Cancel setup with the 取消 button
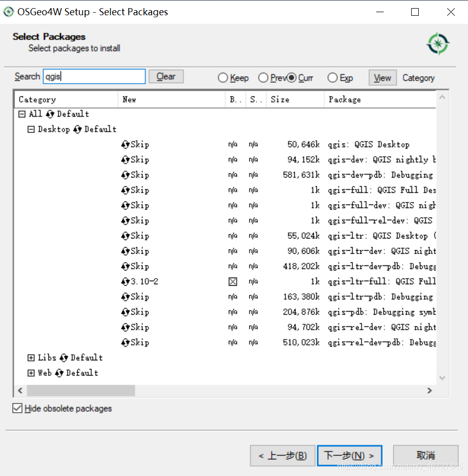This screenshot has height=476, width=468. 425,456
